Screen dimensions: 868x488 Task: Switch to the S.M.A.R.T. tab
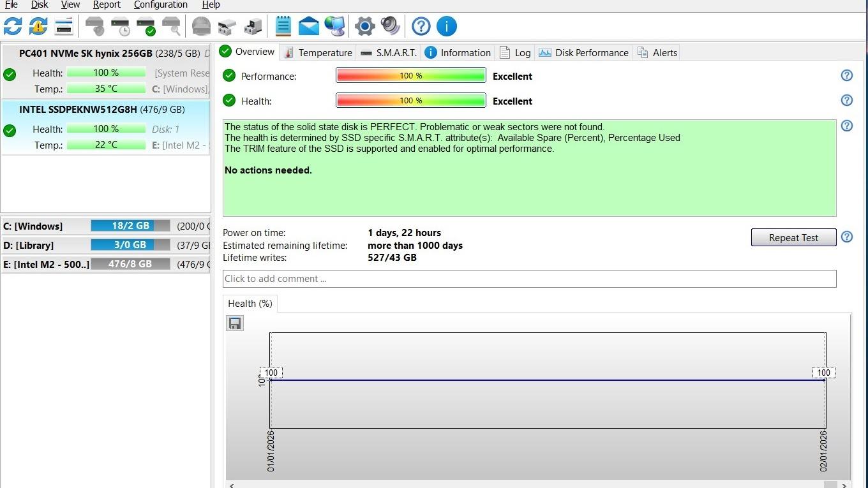tap(388, 52)
